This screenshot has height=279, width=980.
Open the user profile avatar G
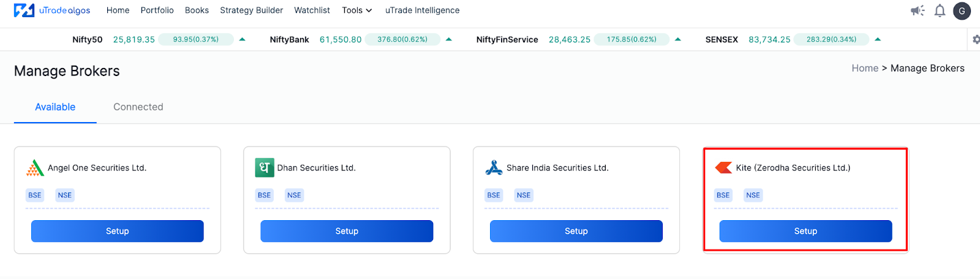[962, 11]
